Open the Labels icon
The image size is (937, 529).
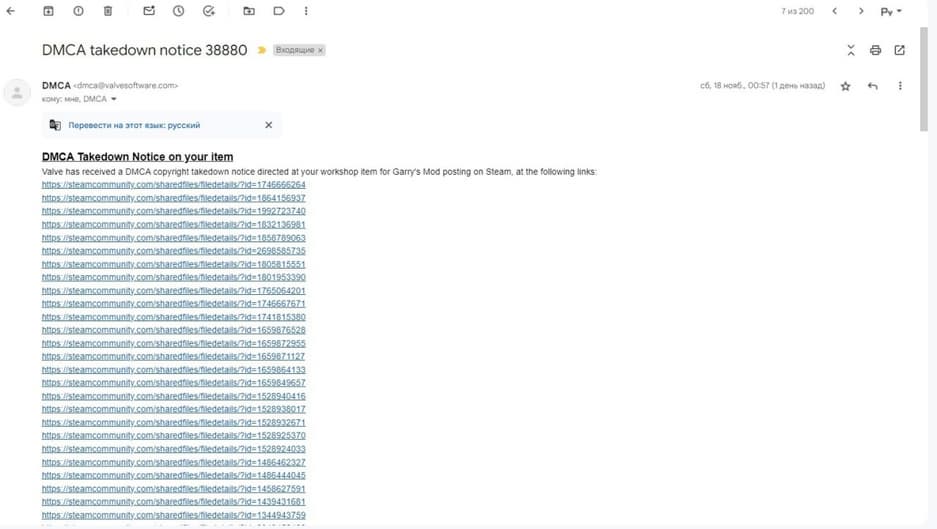tap(278, 11)
